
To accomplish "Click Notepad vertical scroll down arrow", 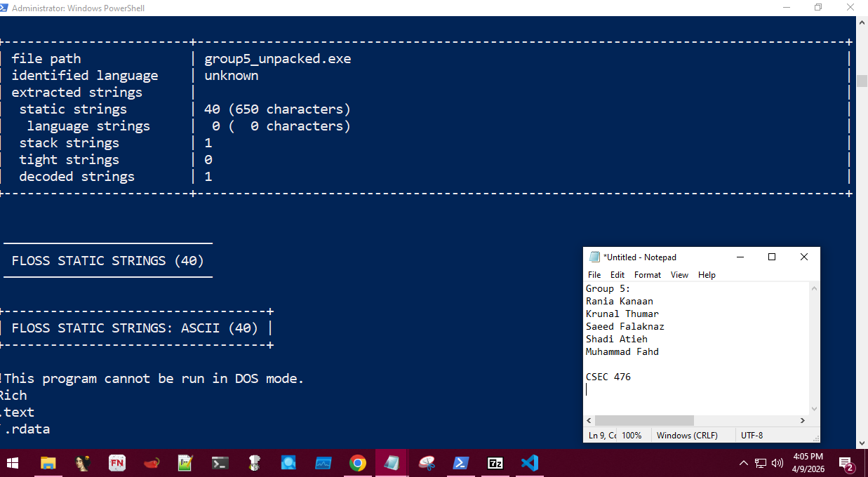I will [x=814, y=409].
